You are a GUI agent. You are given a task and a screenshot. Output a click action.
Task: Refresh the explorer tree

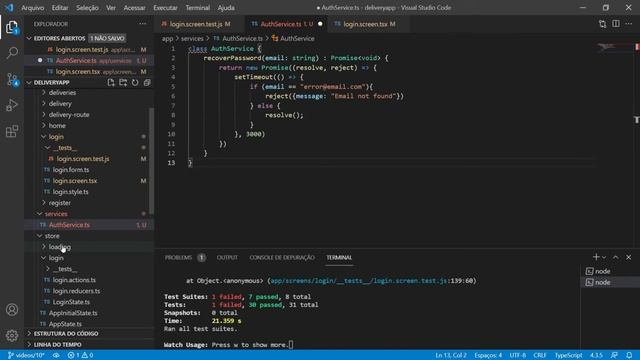pyautogui.click(x=135, y=82)
